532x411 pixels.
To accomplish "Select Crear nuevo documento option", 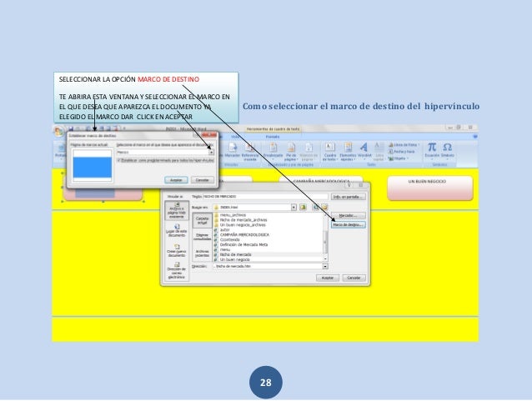I will pos(177,250).
